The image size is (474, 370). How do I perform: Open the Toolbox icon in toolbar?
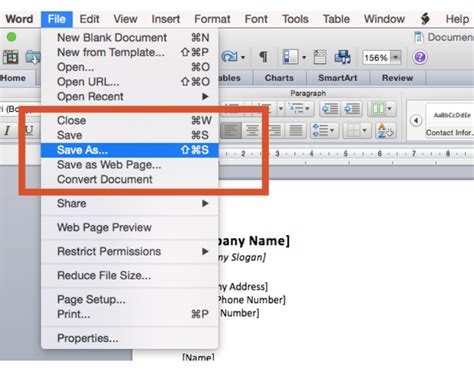(x=320, y=57)
